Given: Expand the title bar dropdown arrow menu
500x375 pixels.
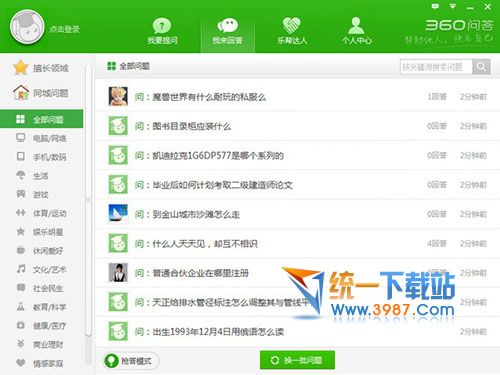Looking at the screenshot, I should tap(453, 6).
